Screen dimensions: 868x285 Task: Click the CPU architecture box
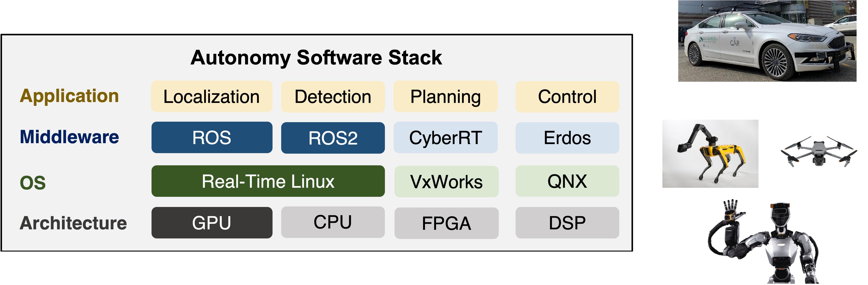coord(333,222)
